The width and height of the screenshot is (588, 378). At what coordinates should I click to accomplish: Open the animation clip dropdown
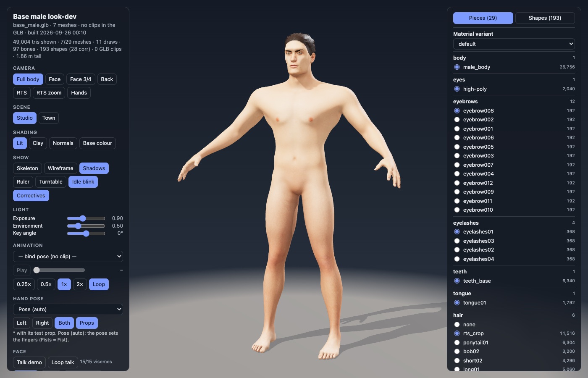68,257
